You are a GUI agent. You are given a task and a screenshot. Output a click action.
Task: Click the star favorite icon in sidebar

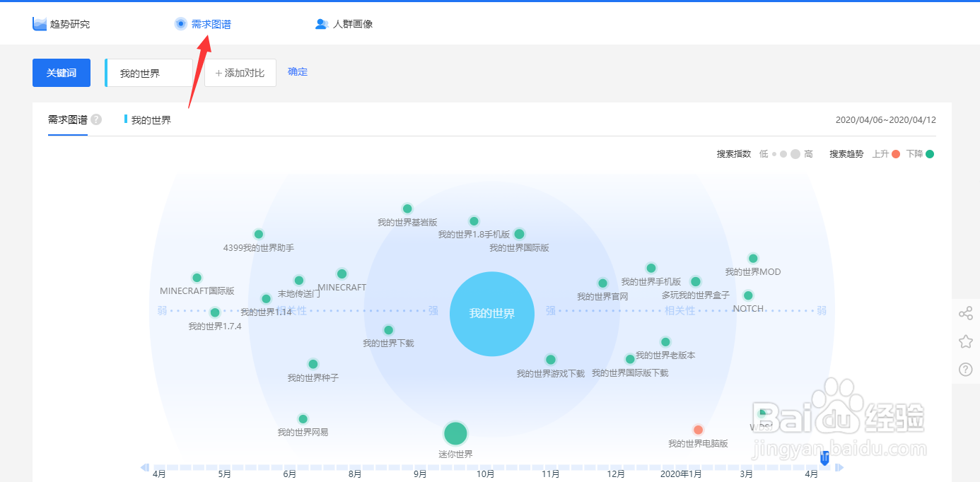point(966,341)
